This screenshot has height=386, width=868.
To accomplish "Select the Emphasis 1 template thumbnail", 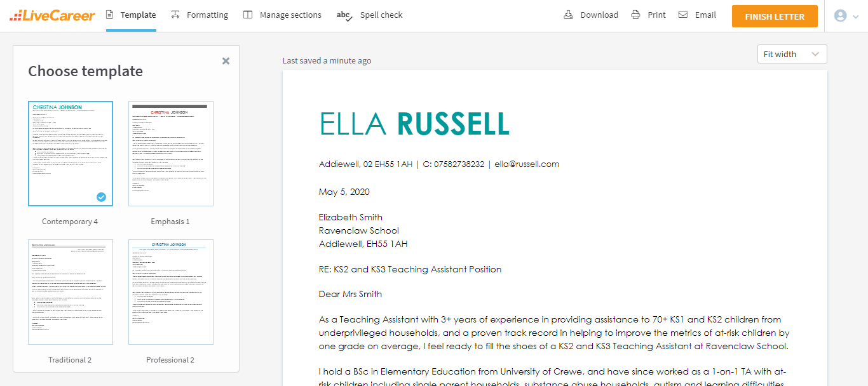I will tap(171, 154).
